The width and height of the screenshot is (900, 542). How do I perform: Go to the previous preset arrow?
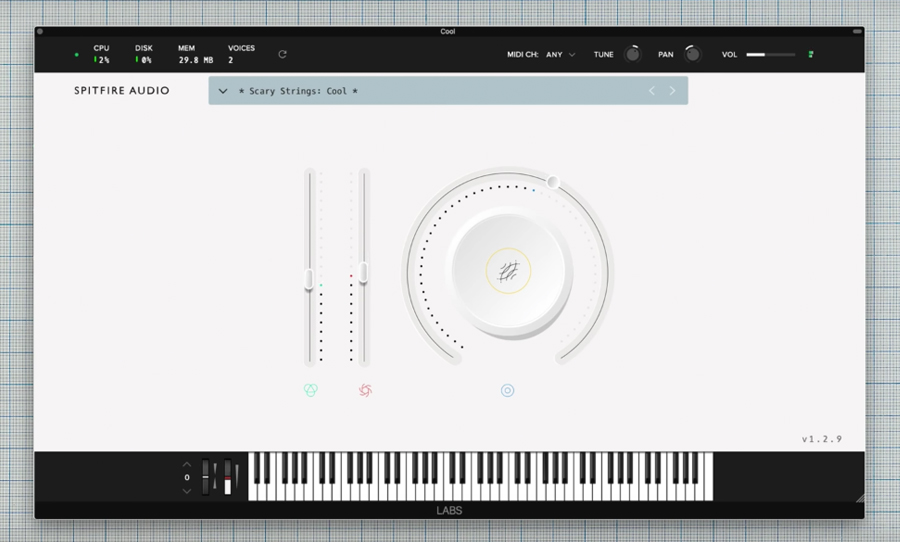point(652,91)
